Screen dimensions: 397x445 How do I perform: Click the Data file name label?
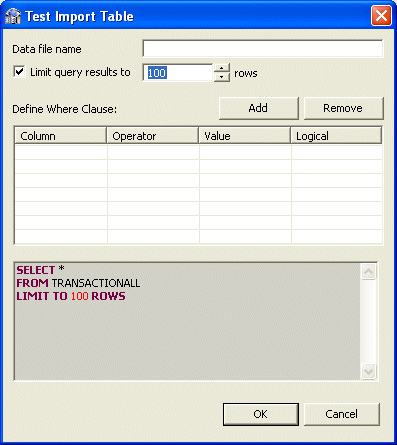pos(47,49)
